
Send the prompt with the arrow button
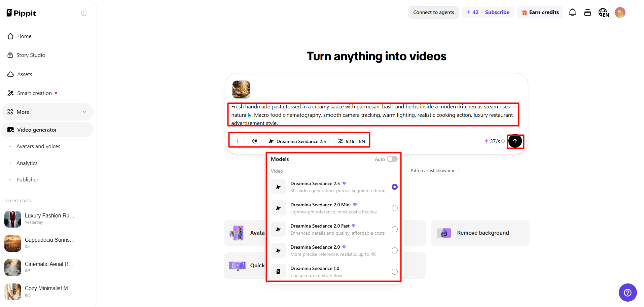point(515,141)
